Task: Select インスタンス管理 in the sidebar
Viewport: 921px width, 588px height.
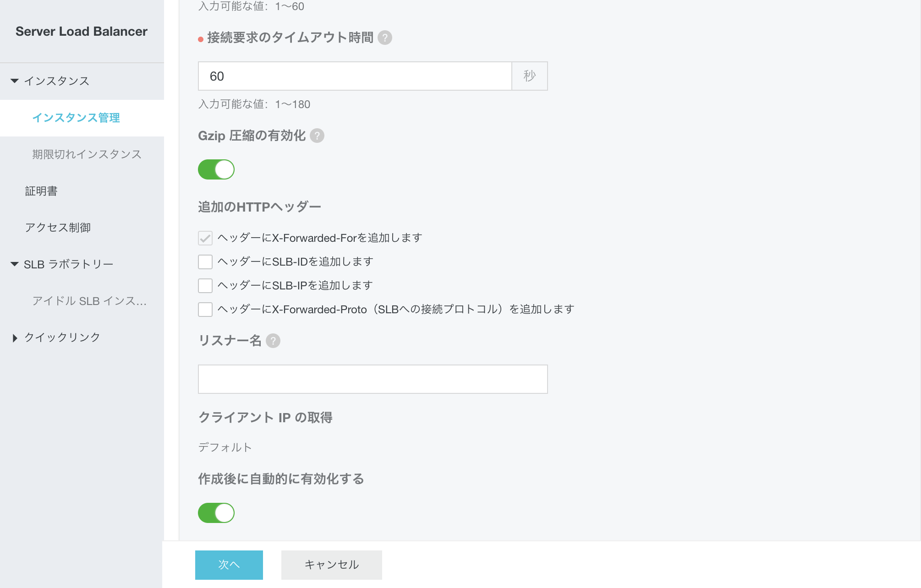Action: click(76, 118)
